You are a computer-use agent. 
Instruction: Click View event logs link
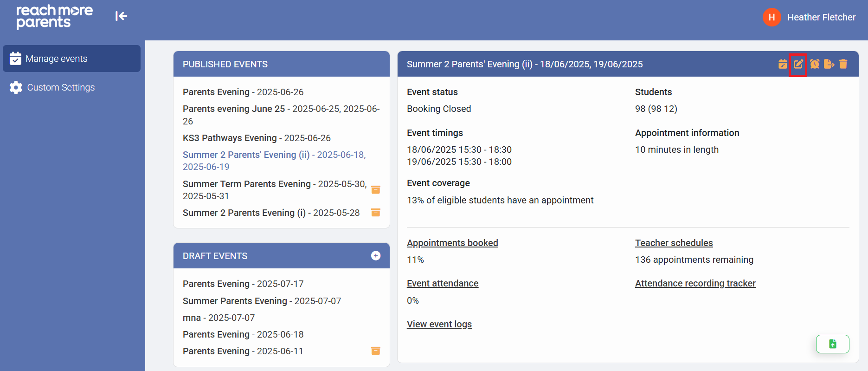pyautogui.click(x=439, y=324)
